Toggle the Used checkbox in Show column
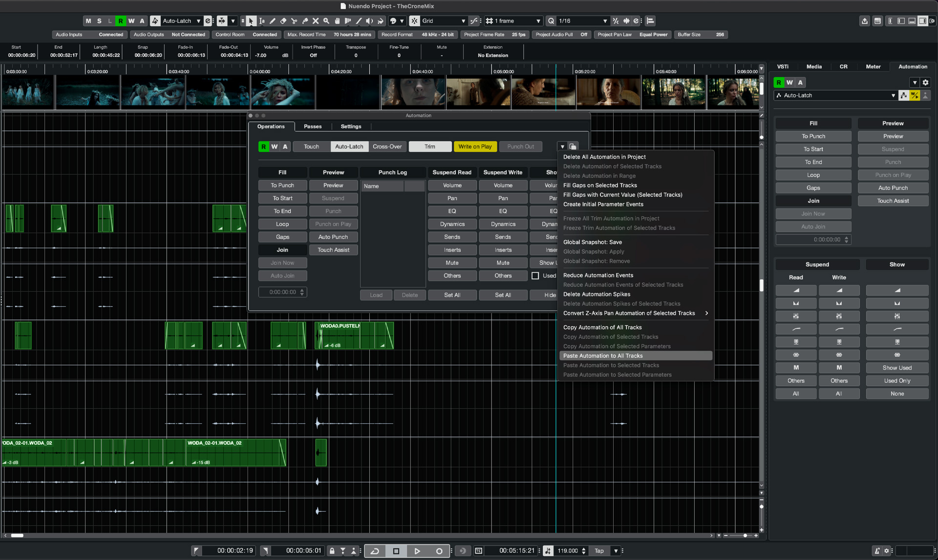Viewport: 938px width, 560px height. pyautogui.click(x=535, y=276)
